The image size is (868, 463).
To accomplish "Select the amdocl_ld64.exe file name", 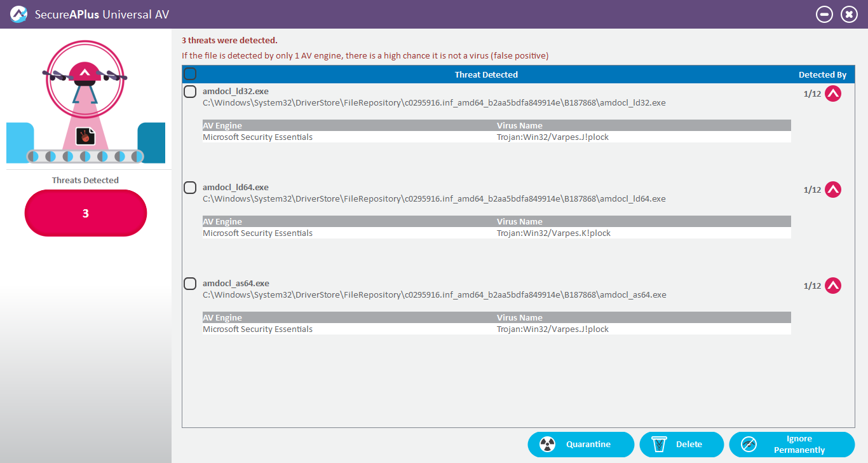I will (x=236, y=187).
